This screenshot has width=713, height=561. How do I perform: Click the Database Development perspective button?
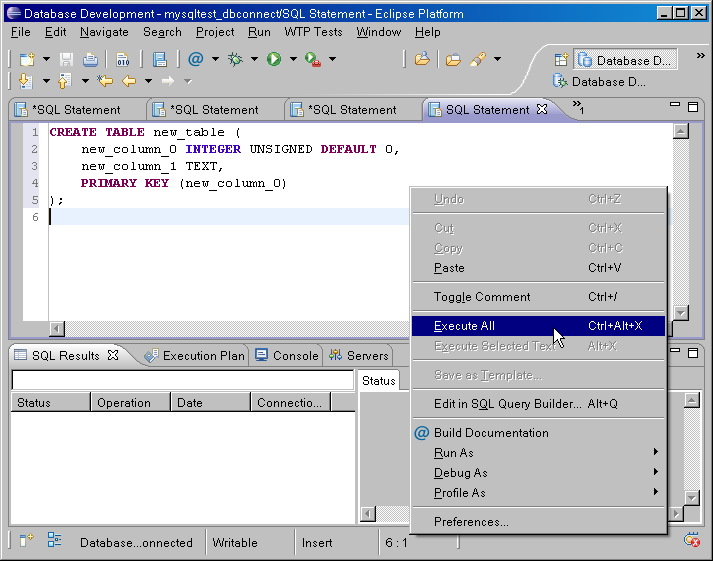(626, 61)
